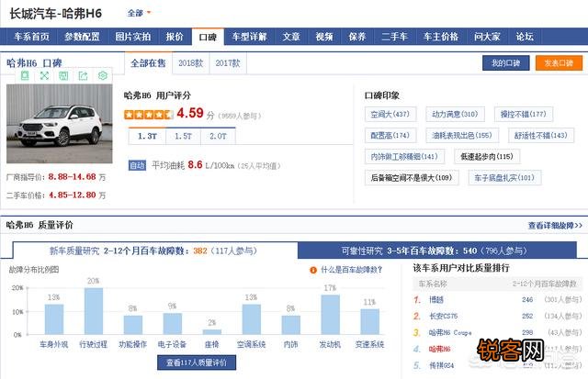This screenshot has width=588, height=379.
Task: Click the 空间大(437) impression tag
Action: click(390, 114)
